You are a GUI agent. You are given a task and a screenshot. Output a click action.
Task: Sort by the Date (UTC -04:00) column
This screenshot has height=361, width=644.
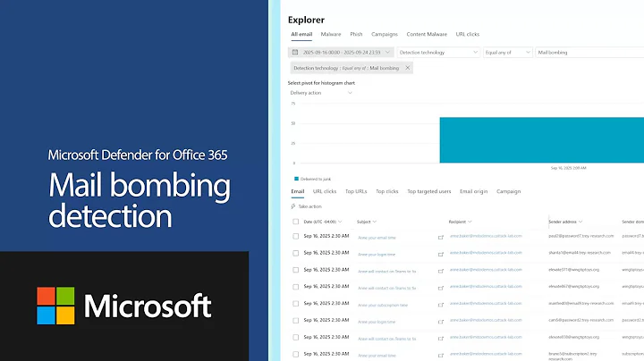322,222
